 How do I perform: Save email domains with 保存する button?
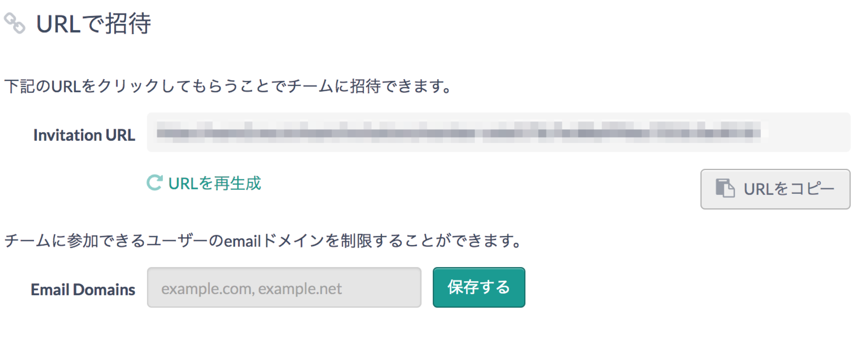point(479,288)
